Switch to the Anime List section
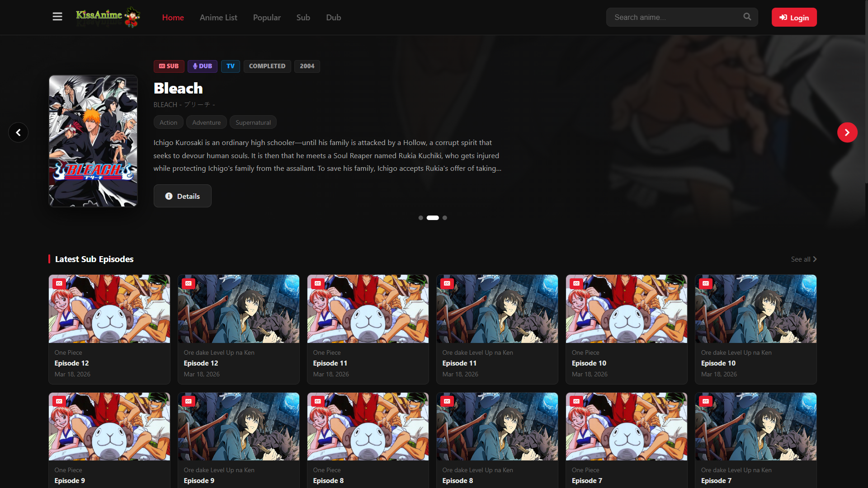Screen dimensions: 868x488 coord(218,17)
